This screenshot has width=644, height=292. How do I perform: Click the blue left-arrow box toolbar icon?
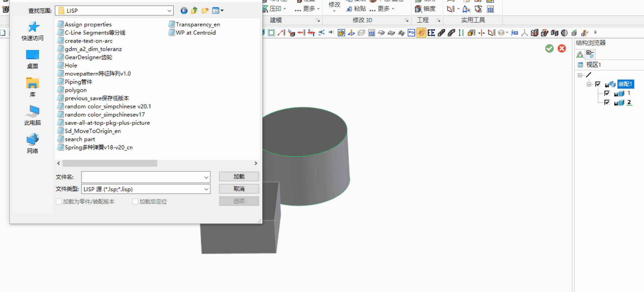tap(411, 33)
